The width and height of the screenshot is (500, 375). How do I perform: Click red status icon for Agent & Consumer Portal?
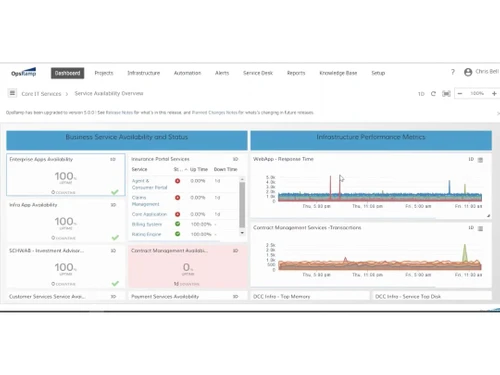click(x=178, y=181)
